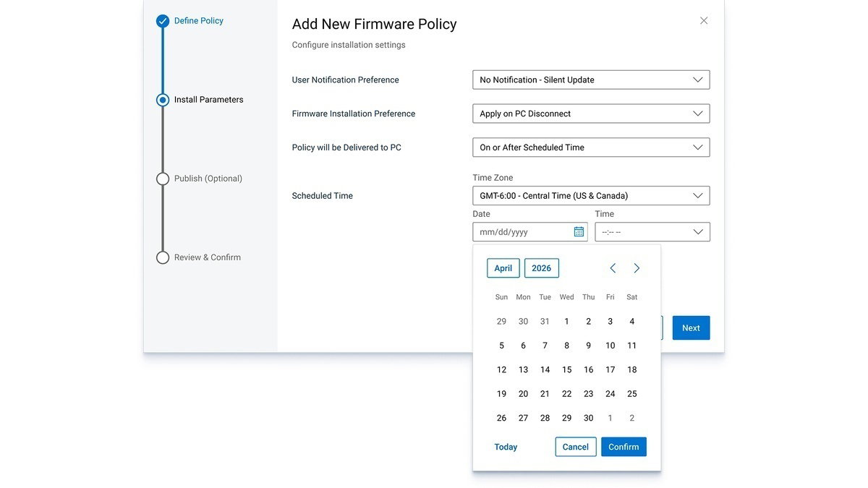Select the Review & Confirm step circle
The width and height of the screenshot is (868, 488).
coord(163,257)
